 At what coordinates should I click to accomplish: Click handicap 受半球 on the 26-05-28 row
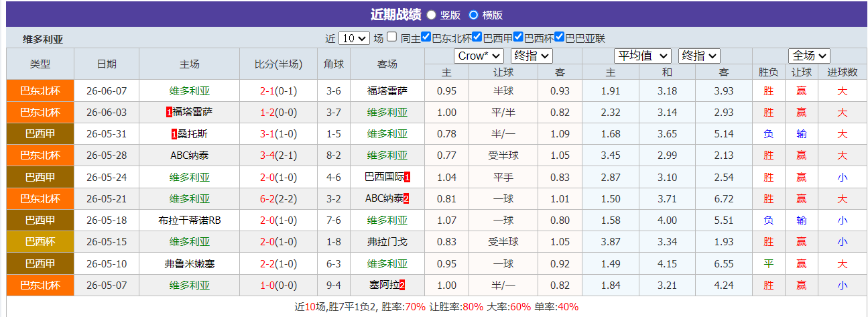click(x=503, y=155)
